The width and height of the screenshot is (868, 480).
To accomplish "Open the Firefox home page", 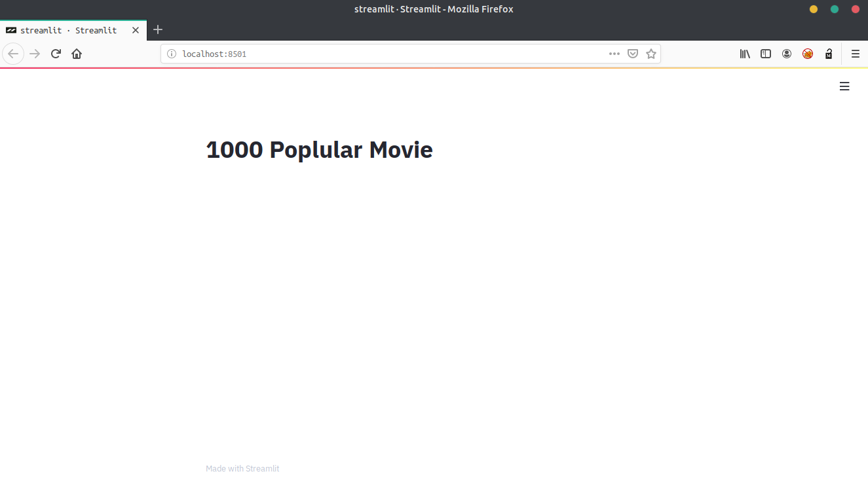I will pyautogui.click(x=77, y=54).
